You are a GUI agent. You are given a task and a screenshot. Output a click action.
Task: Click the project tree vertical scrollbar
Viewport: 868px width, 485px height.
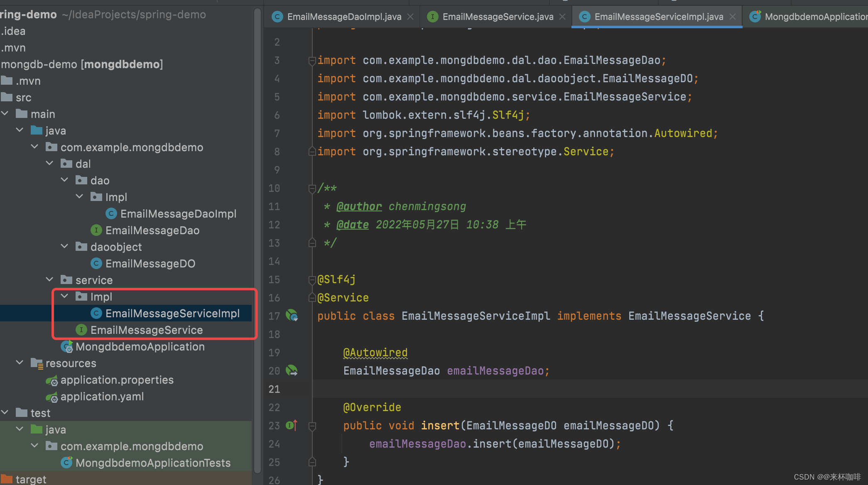[257, 241]
